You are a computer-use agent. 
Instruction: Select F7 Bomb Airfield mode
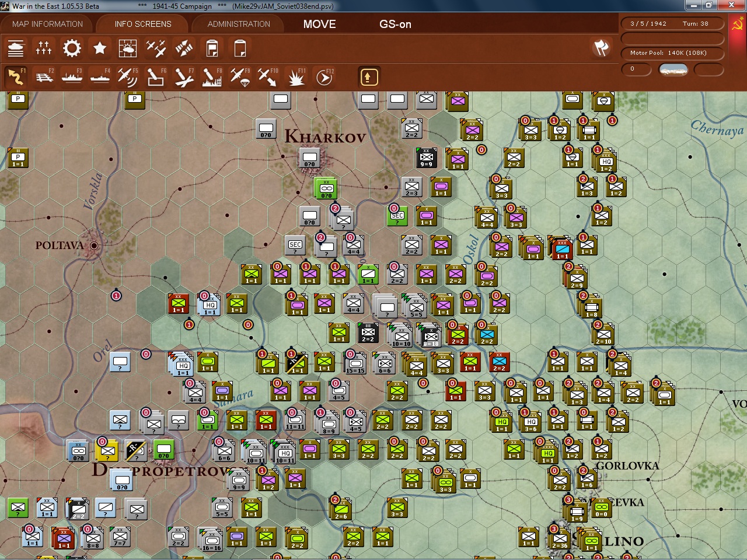tap(184, 77)
